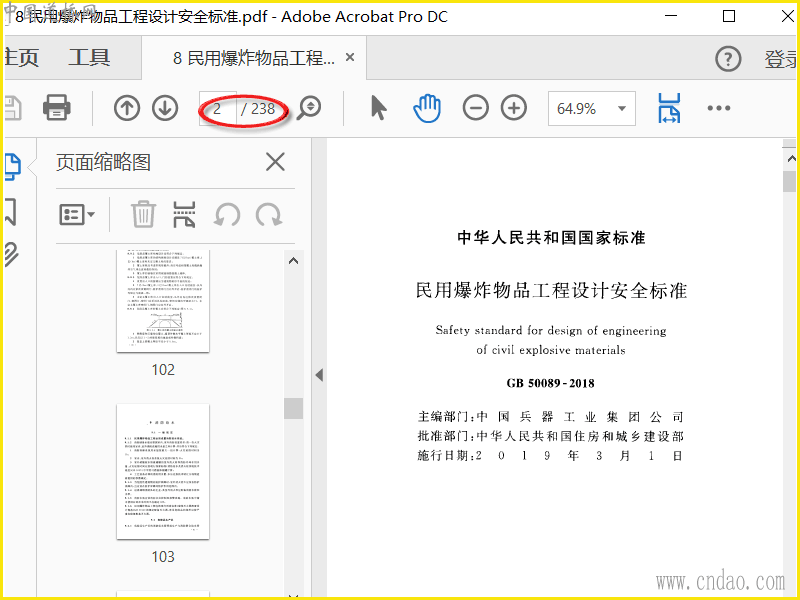Switch to the 工具 tools tab
800x600 pixels.
click(89, 57)
